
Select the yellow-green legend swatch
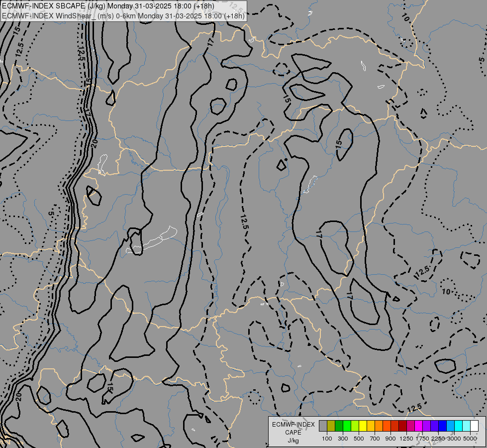355,426
